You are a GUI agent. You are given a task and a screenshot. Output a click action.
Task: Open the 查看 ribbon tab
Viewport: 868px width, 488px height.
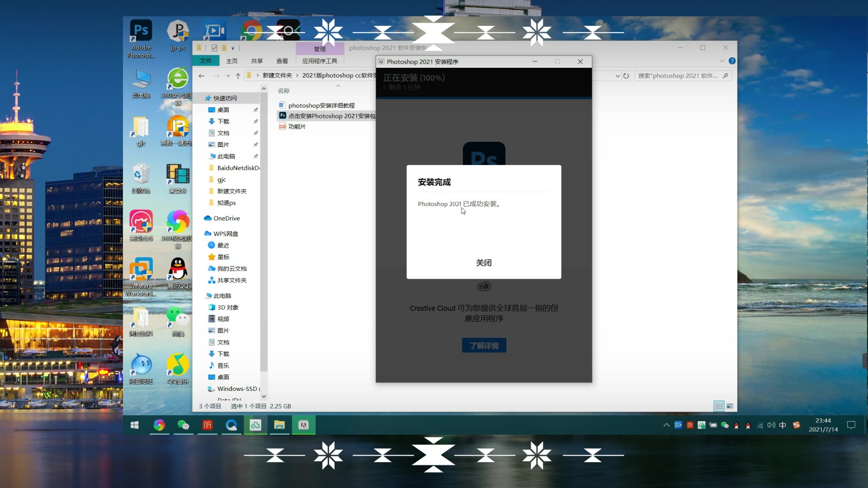(282, 61)
